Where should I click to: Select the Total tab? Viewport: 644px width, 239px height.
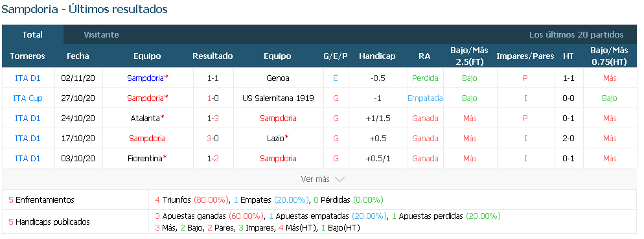pos(32,35)
